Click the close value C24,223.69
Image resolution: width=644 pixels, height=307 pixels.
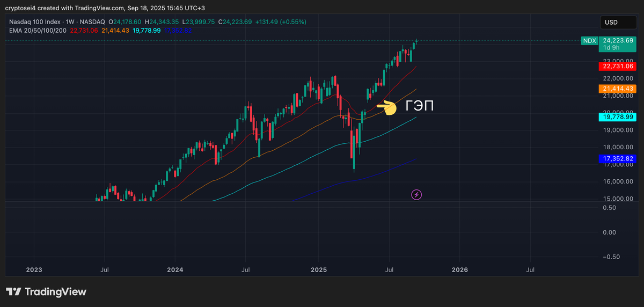(235, 22)
